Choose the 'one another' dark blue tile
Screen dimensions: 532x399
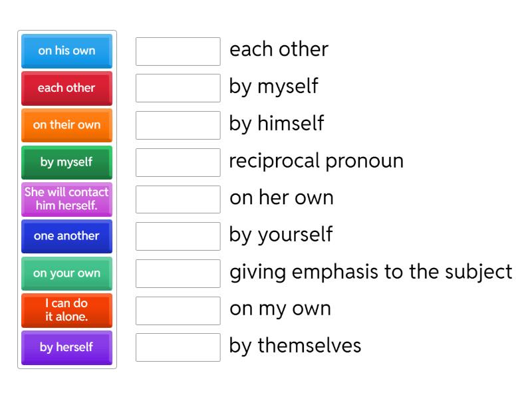coord(66,237)
